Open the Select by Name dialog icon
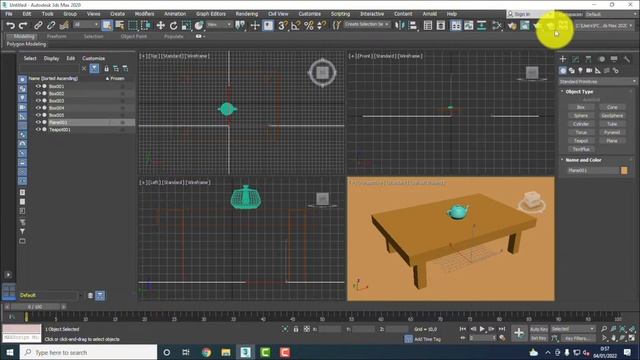 coord(120,25)
